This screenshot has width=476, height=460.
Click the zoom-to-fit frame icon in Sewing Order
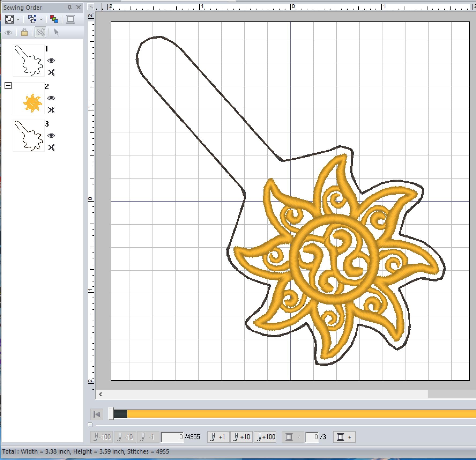point(9,19)
